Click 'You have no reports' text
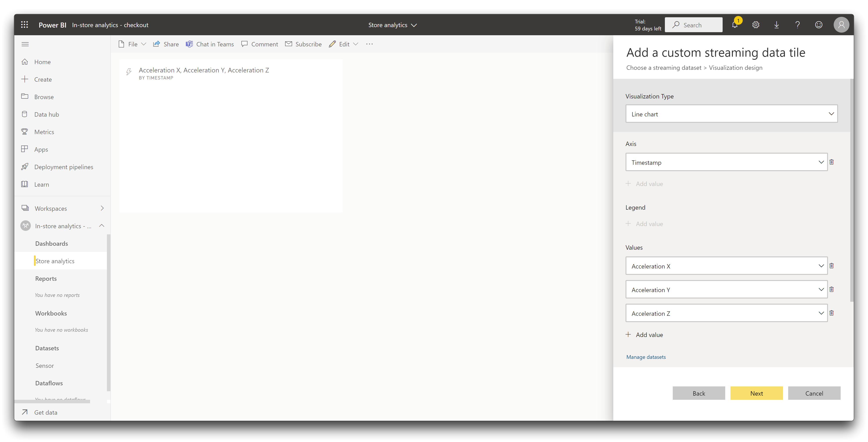 (x=57, y=295)
